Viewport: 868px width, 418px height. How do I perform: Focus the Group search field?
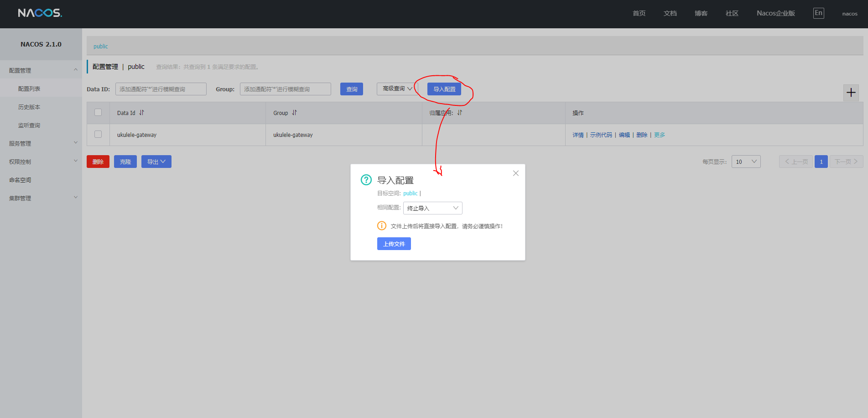pos(286,89)
